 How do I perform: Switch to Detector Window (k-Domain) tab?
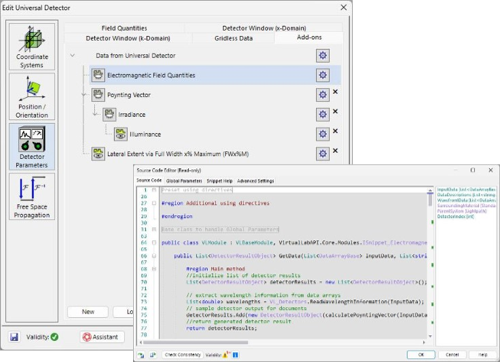(128, 38)
